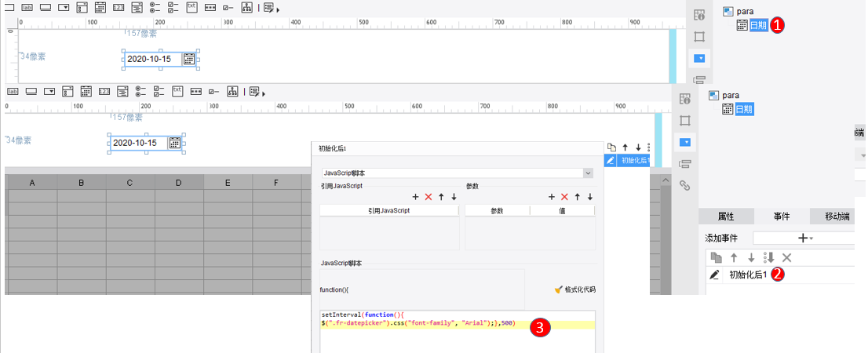The image size is (868, 353).
Task: Select the 123 number widget in the upper toolbar
Action: point(119,7)
